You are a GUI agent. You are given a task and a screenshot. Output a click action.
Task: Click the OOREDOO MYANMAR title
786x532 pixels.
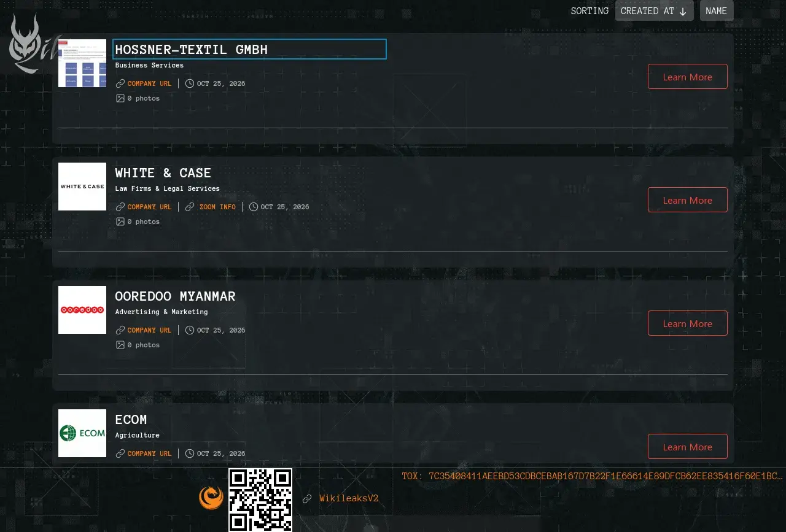[x=176, y=296]
